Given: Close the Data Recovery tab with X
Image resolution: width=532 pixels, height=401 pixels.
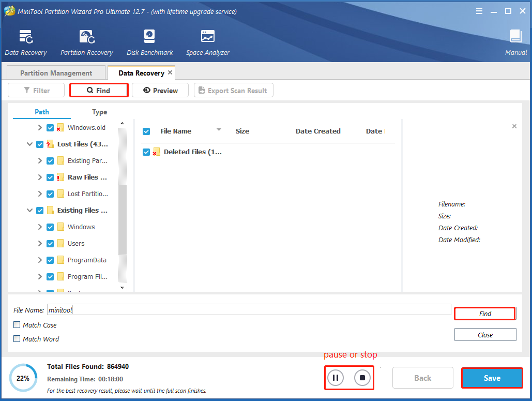Looking at the screenshot, I should pyautogui.click(x=170, y=72).
